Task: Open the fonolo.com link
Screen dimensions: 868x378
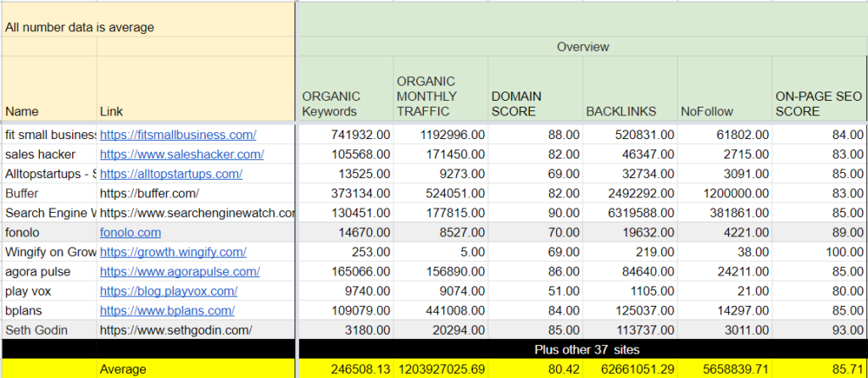Action: click(x=131, y=232)
